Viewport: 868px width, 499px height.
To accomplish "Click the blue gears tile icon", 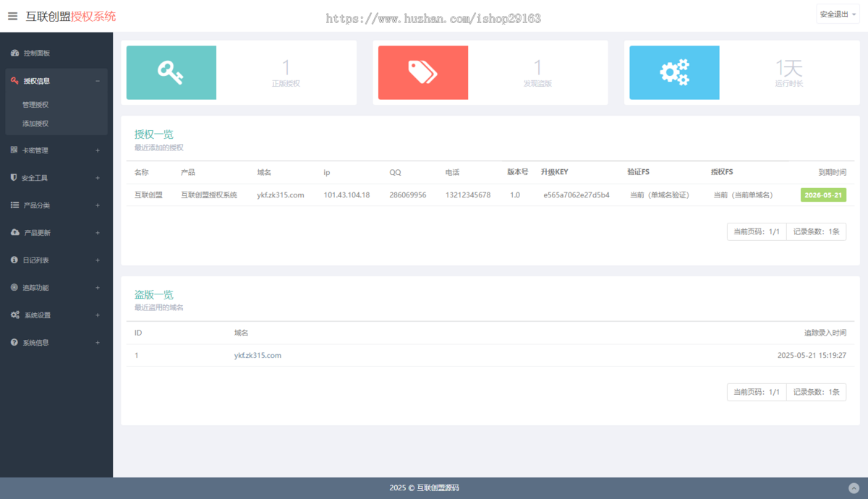I will 674,72.
